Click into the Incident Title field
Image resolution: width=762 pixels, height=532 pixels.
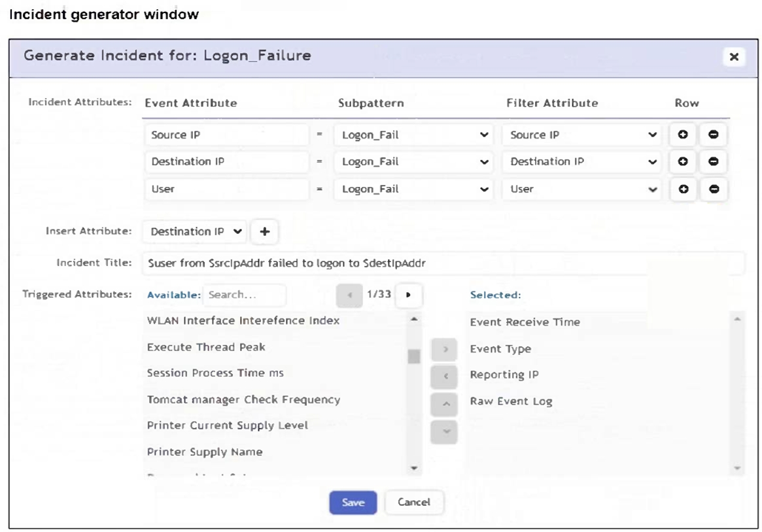(x=442, y=263)
